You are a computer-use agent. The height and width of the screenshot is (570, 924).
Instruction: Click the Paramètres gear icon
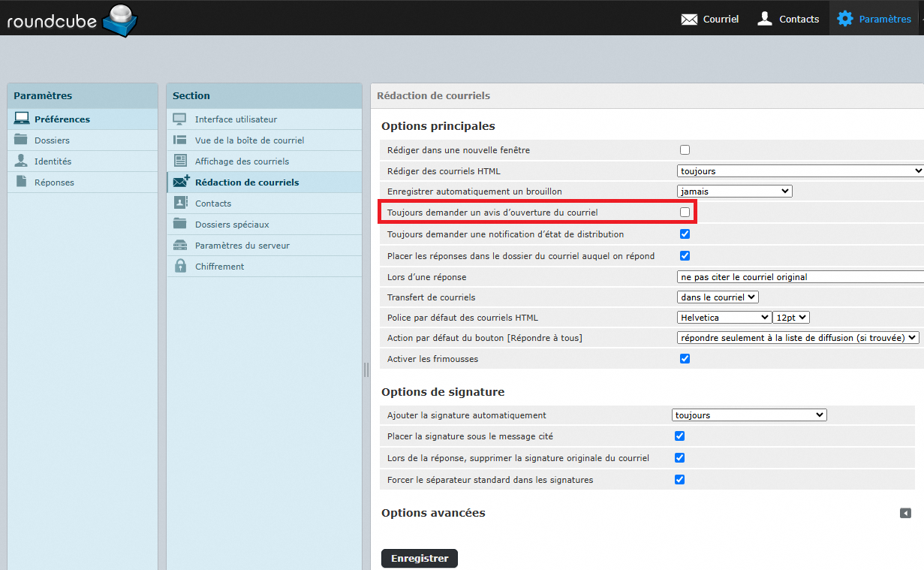(845, 18)
